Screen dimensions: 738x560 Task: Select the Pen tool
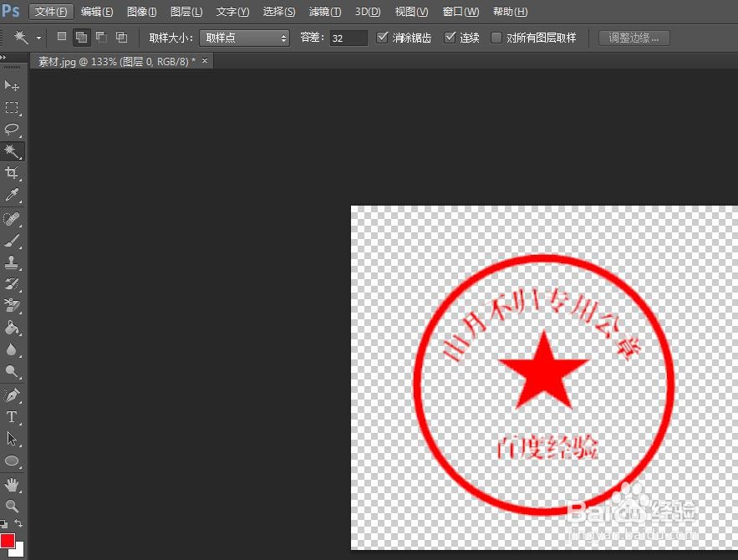coord(12,395)
